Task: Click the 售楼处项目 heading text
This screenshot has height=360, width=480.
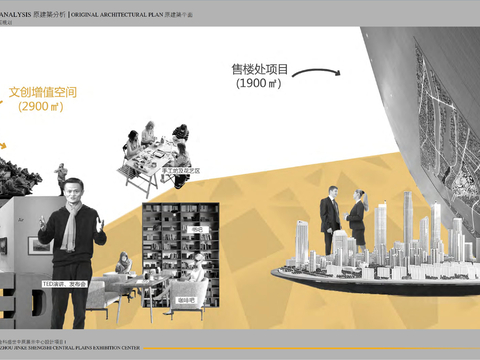Action: (x=260, y=69)
